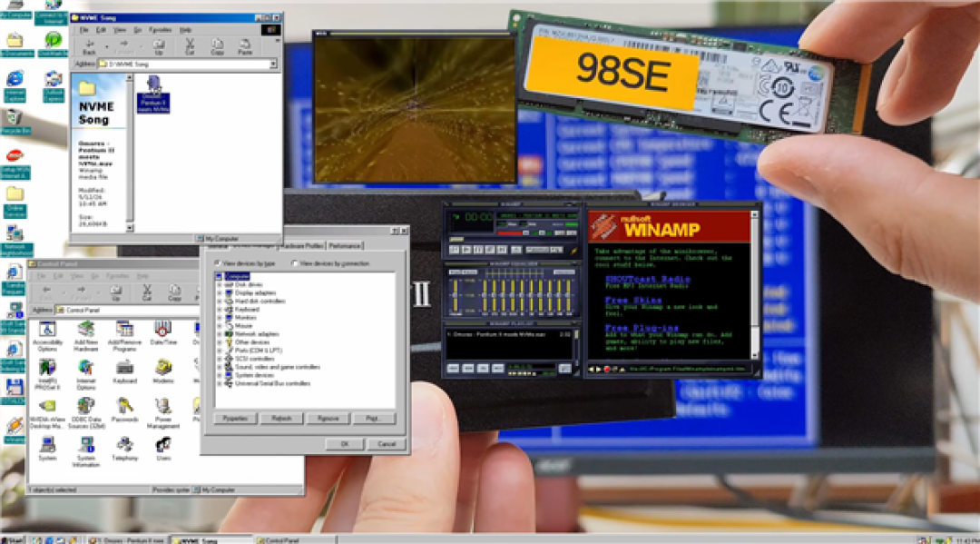Switch to the Performance tab
The width and height of the screenshot is (980, 544).
point(345,246)
